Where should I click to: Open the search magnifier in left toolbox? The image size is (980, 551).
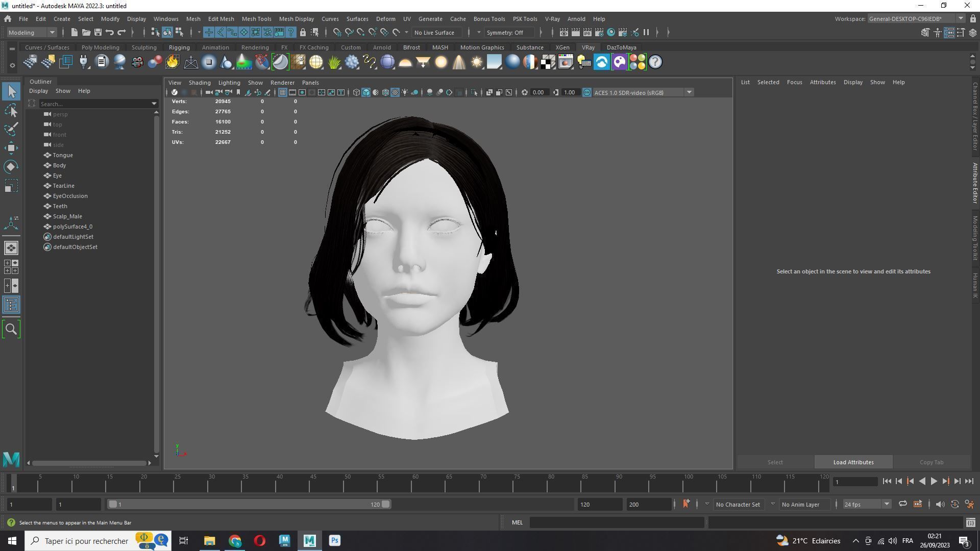coord(11,330)
